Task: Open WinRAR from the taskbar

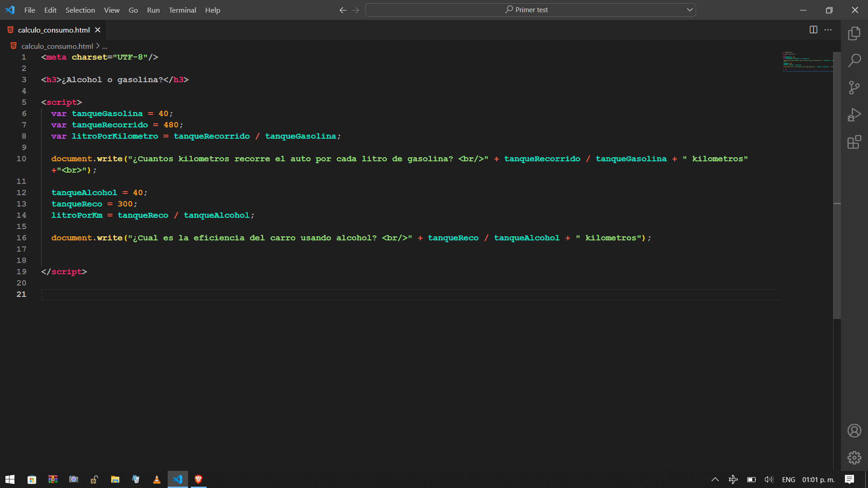Action: [53, 479]
